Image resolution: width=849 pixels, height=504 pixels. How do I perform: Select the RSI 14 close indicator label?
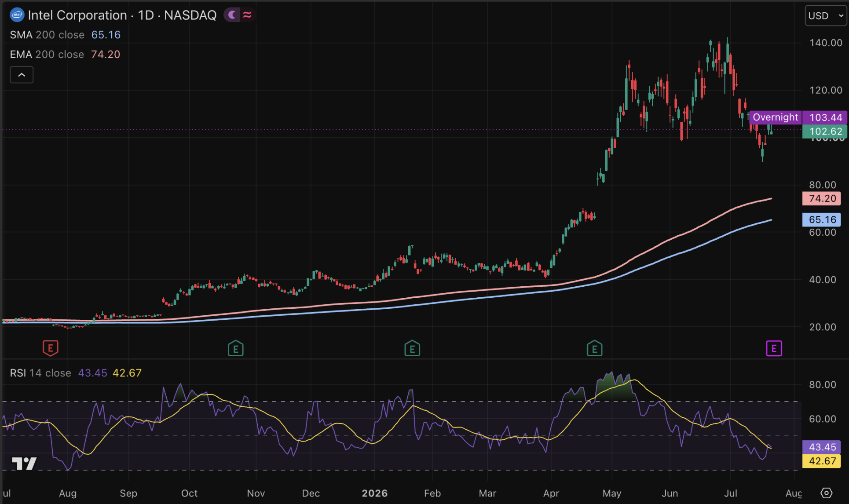pyautogui.click(x=40, y=373)
